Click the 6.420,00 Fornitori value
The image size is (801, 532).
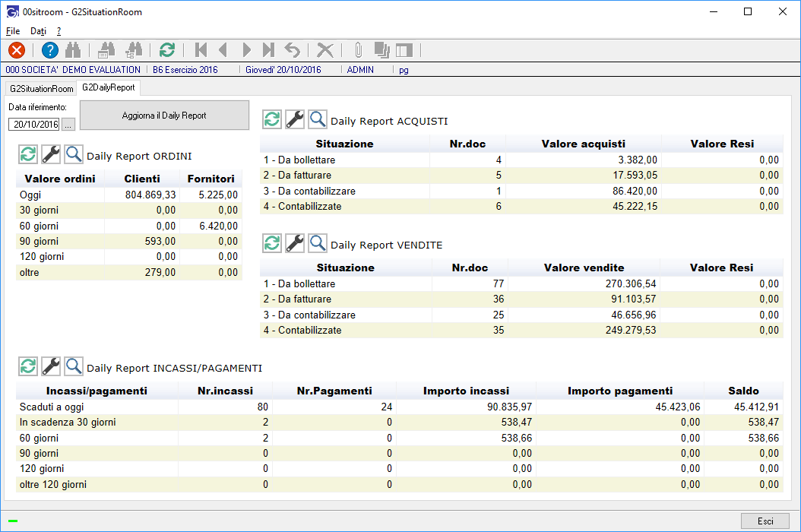coord(219,226)
